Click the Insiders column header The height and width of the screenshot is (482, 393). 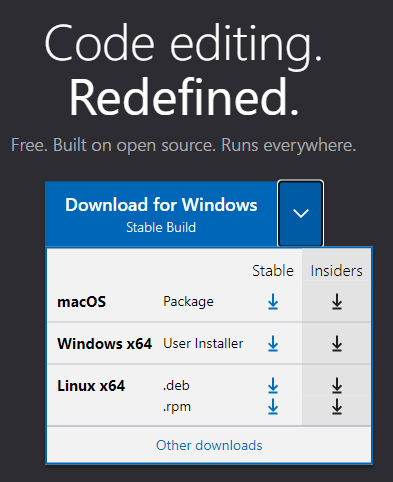(336, 271)
